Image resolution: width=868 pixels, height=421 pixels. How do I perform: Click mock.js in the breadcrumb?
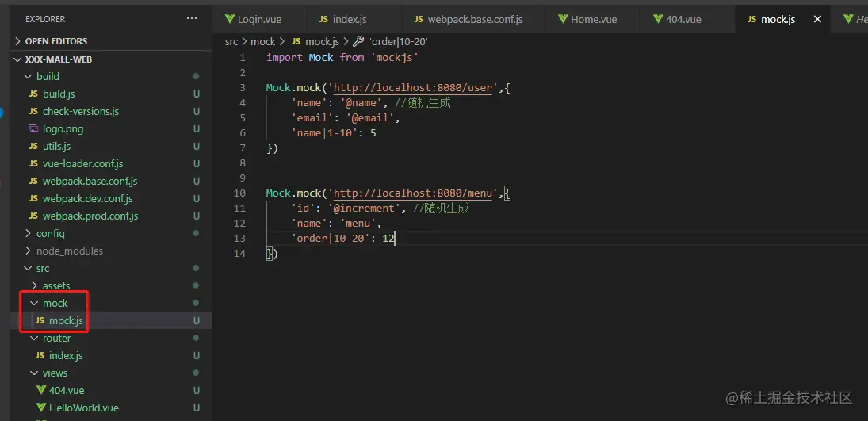coord(322,41)
